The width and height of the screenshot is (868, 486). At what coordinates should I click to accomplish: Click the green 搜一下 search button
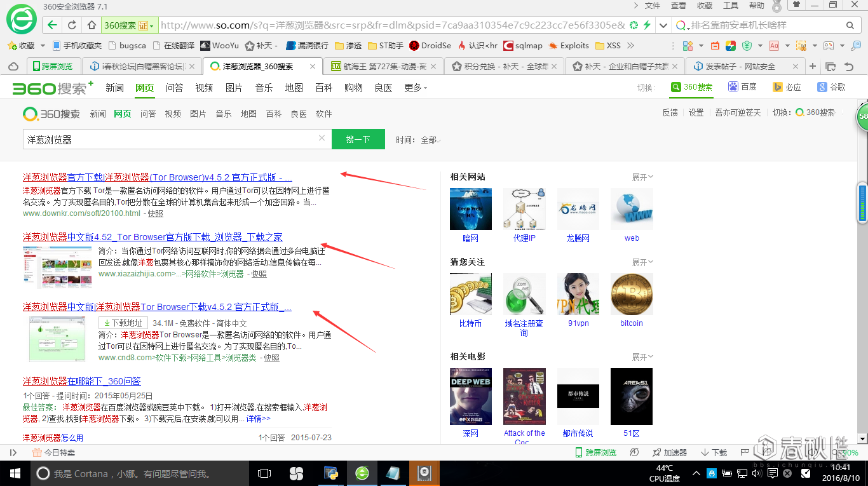(358, 139)
